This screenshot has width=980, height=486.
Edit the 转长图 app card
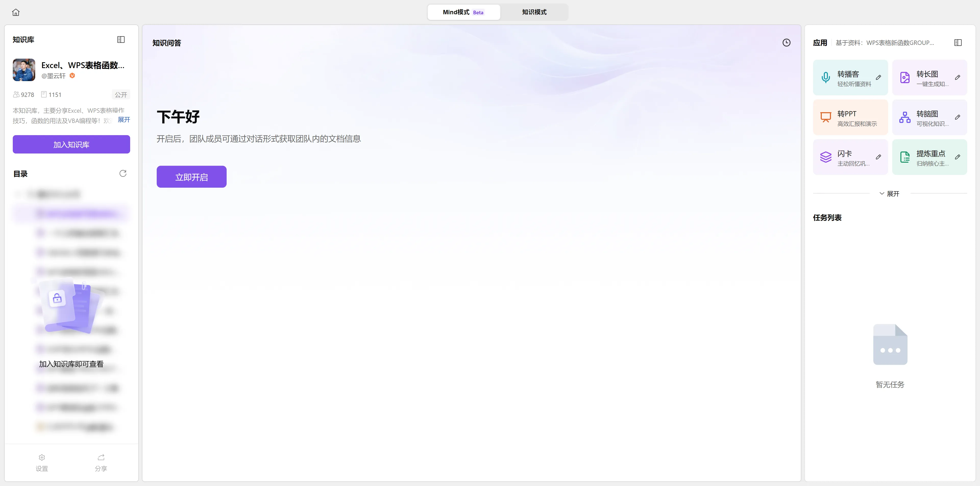tap(958, 77)
